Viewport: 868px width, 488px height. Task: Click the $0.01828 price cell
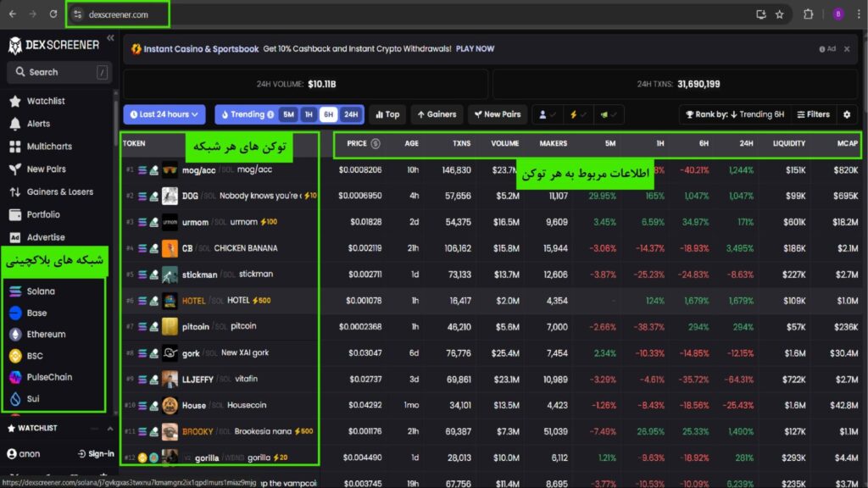coord(365,222)
